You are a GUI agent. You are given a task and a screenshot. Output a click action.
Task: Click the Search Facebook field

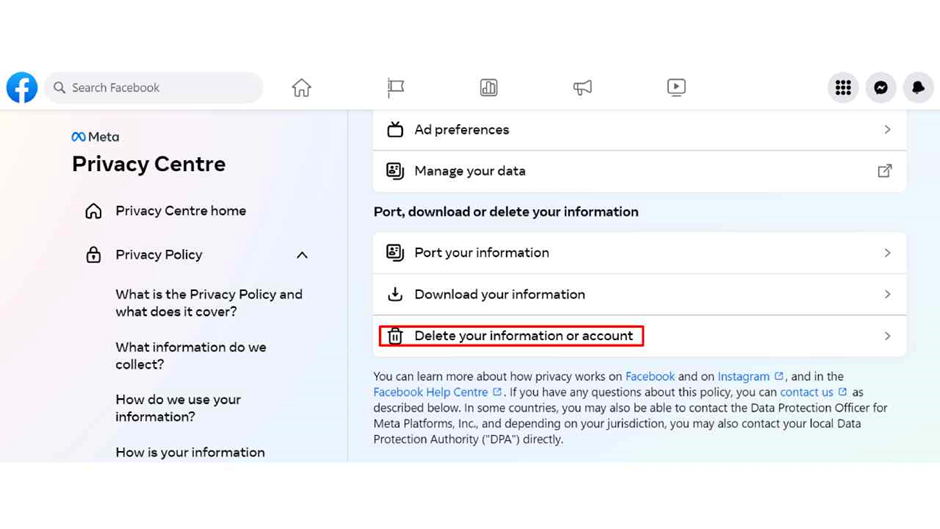click(x=153, y=88)
